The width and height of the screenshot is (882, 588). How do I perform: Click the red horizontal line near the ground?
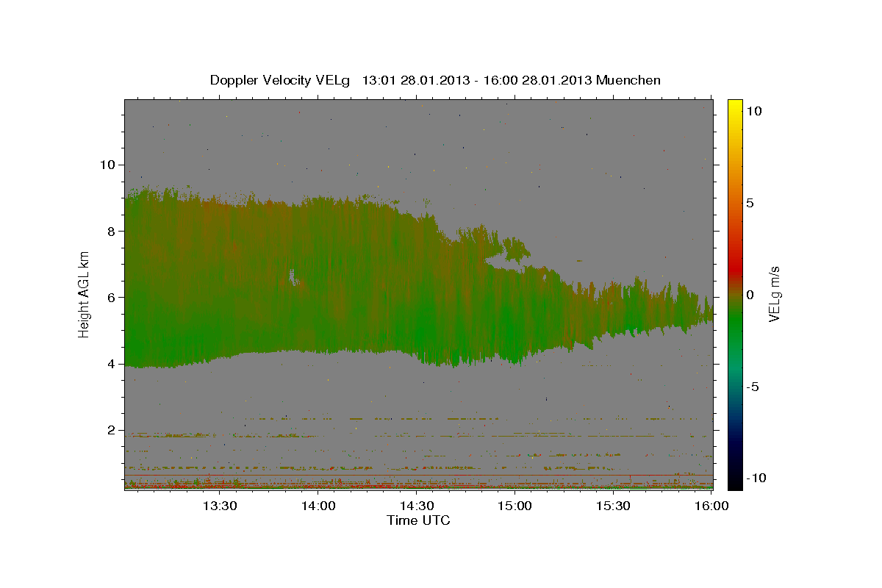coord(418,475)
